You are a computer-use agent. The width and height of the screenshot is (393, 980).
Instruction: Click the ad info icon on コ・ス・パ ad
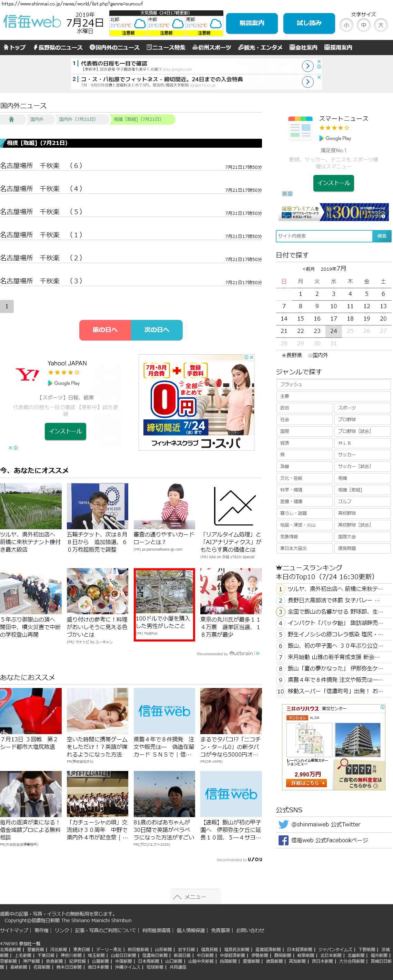pos(246,357)
